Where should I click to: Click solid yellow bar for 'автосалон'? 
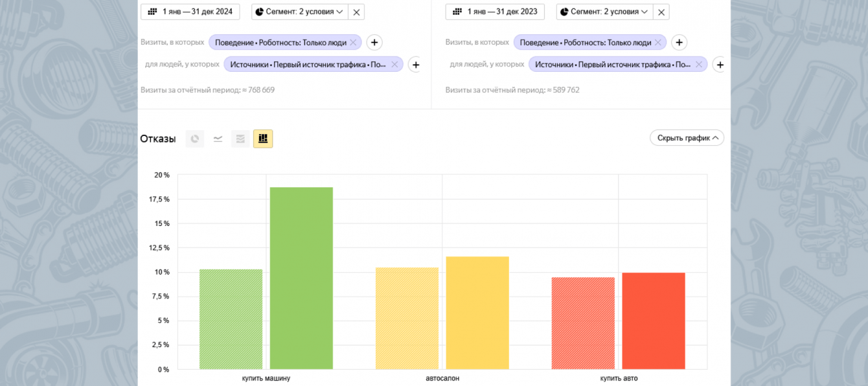[477, 313]
